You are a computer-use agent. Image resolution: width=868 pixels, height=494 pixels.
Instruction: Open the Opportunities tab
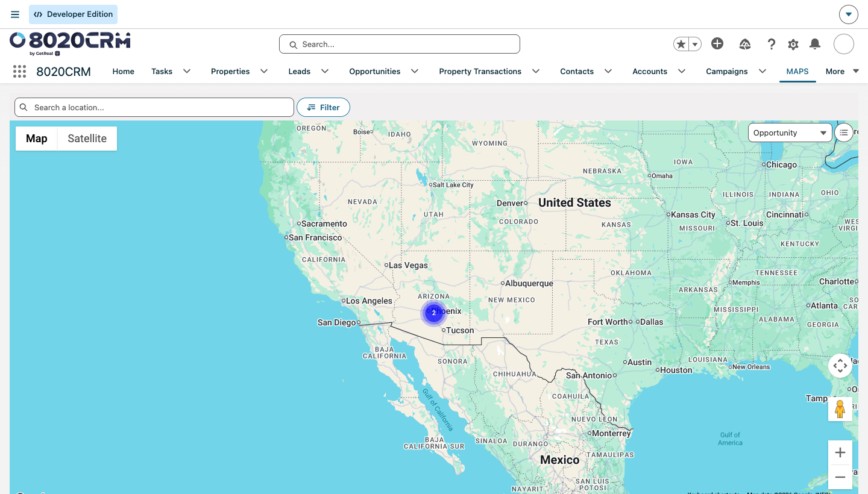coord(375,71)
